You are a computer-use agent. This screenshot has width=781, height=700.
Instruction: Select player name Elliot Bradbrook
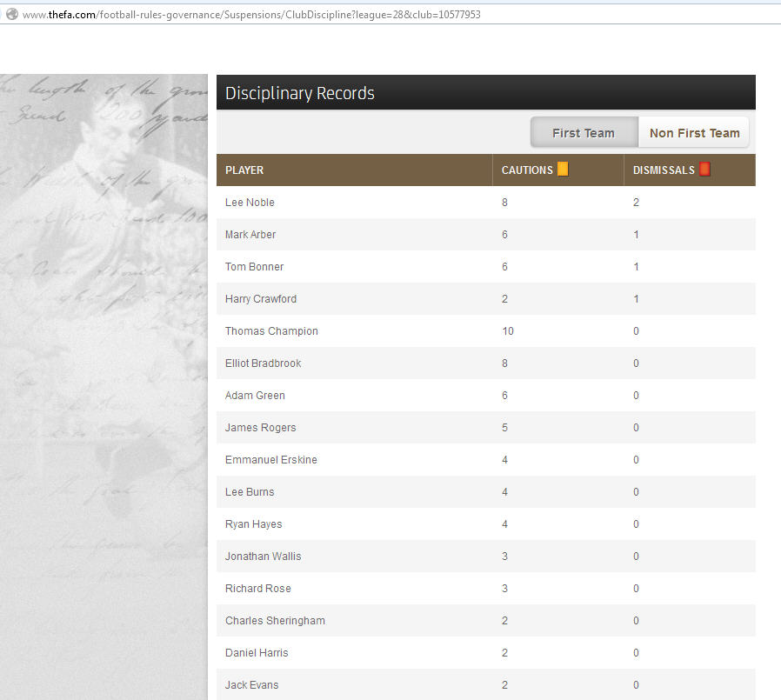(x=263, y=363)
